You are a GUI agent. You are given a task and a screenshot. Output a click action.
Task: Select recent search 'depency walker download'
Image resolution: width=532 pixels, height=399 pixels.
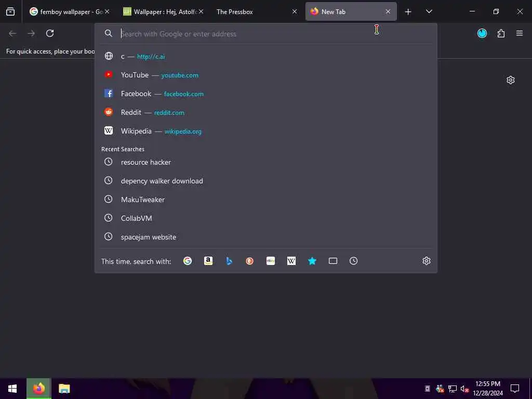(265, 181)
